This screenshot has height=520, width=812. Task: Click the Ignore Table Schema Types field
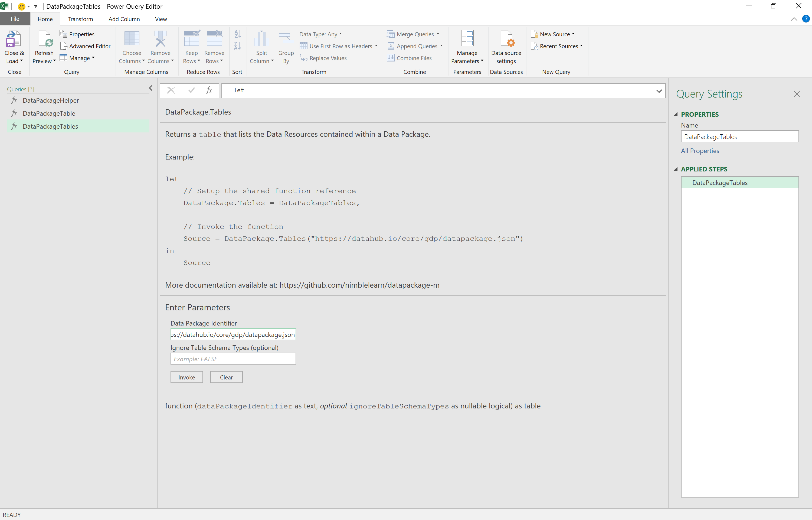pyautogui.click(x=233, y=359)
